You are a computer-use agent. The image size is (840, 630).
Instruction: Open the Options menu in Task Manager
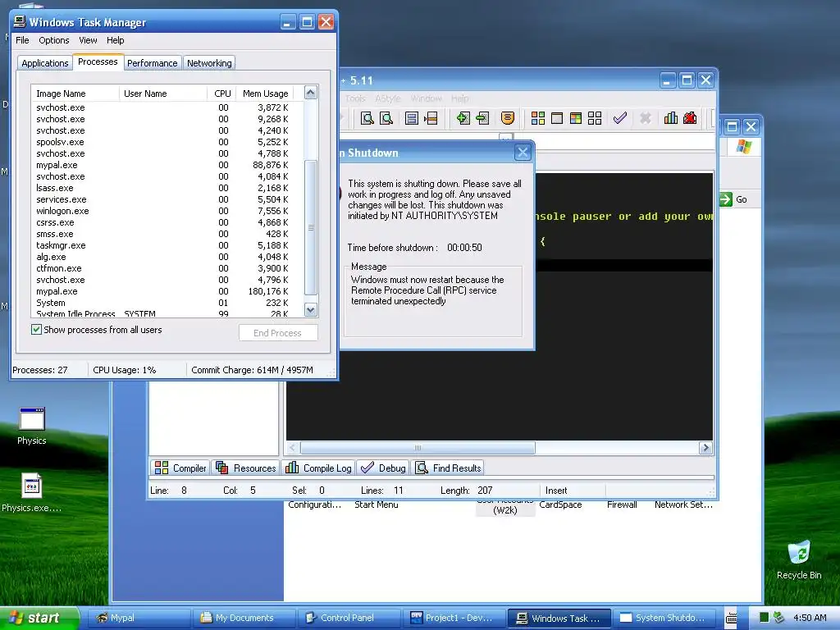click(53, 40)
